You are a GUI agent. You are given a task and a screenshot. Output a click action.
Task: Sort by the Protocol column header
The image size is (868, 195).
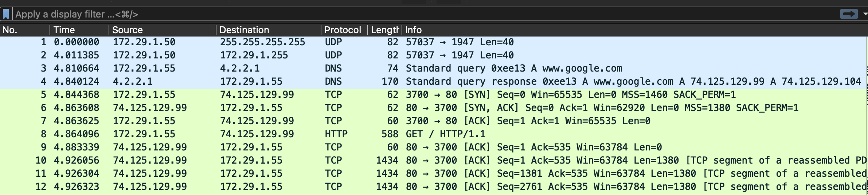(x=344, y=30)
